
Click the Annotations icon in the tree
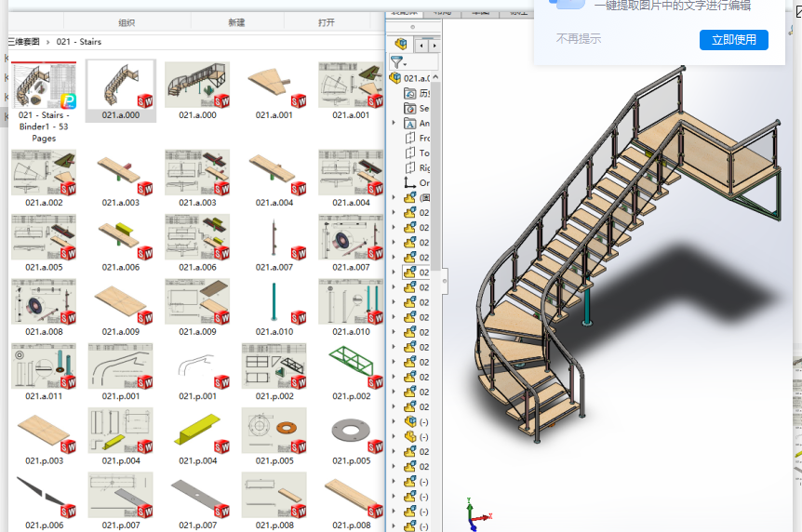[x=409, y=124]
